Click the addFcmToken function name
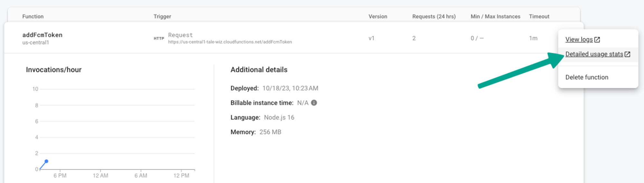This screenshot has height=183, width=644. coord(42,35)
